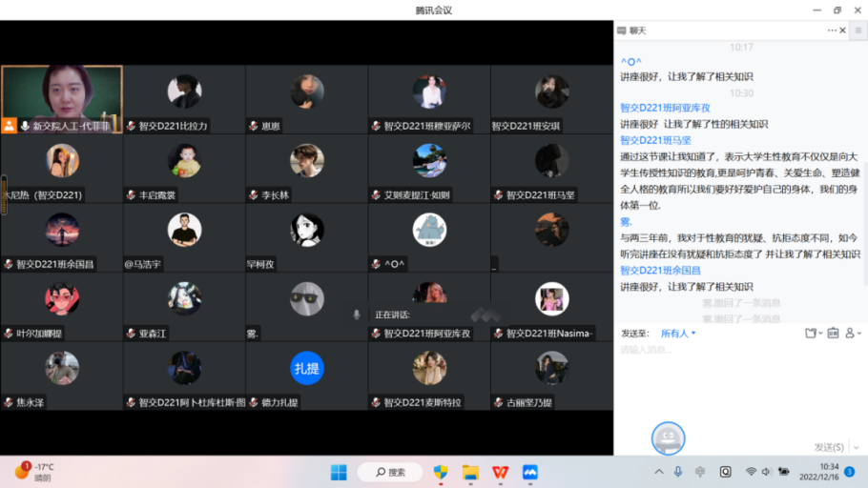The image size is (868, 488).
Task: Click the Windows taskbar search box
Action: (x=389, y=472)
